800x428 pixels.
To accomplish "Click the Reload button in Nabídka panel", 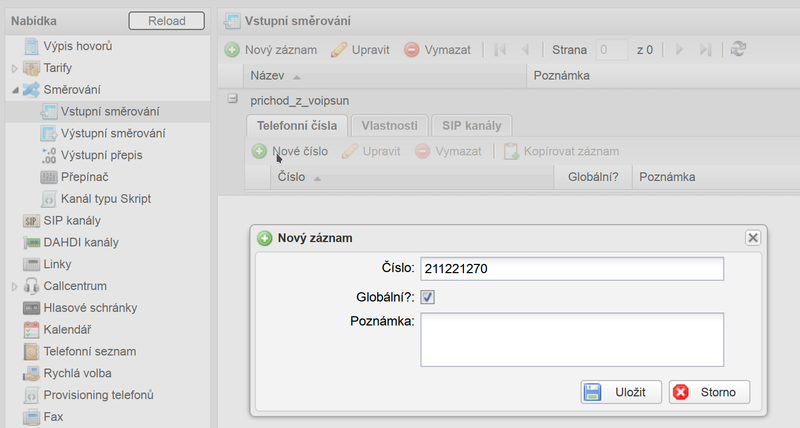I will pyautogui.click(x=166, y=21).
